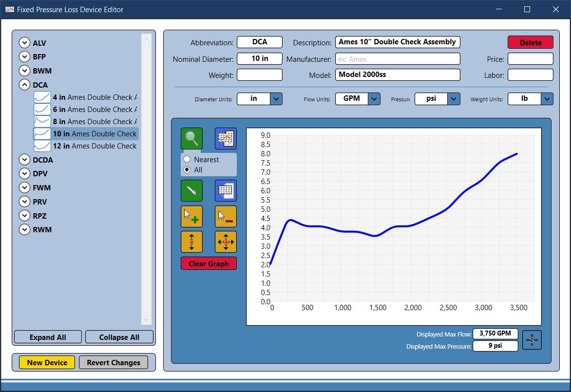
Task: Expand the FWM category
Action: click(x=24, y=187)
